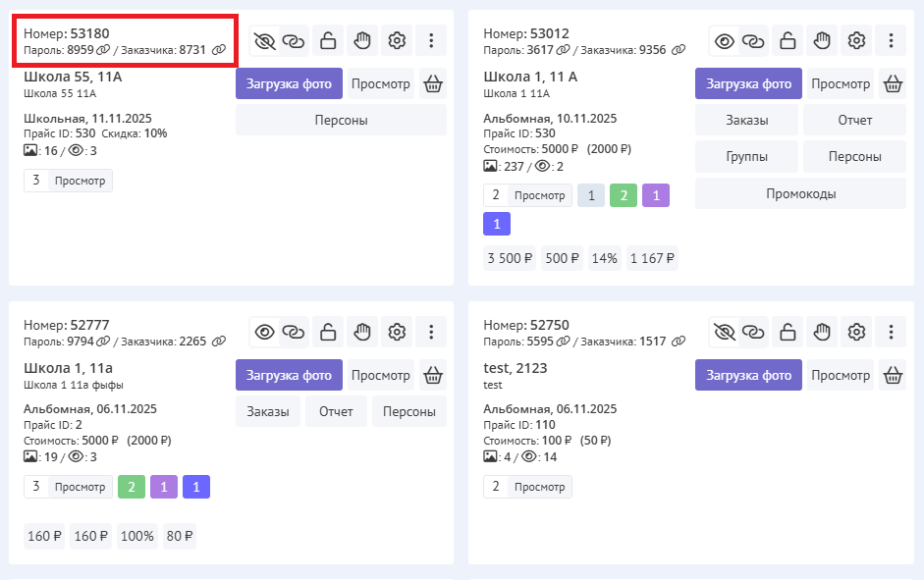The image size is (924, 580).
Task: Open Промокоды section in order 53012
Action: pos(800,193)
